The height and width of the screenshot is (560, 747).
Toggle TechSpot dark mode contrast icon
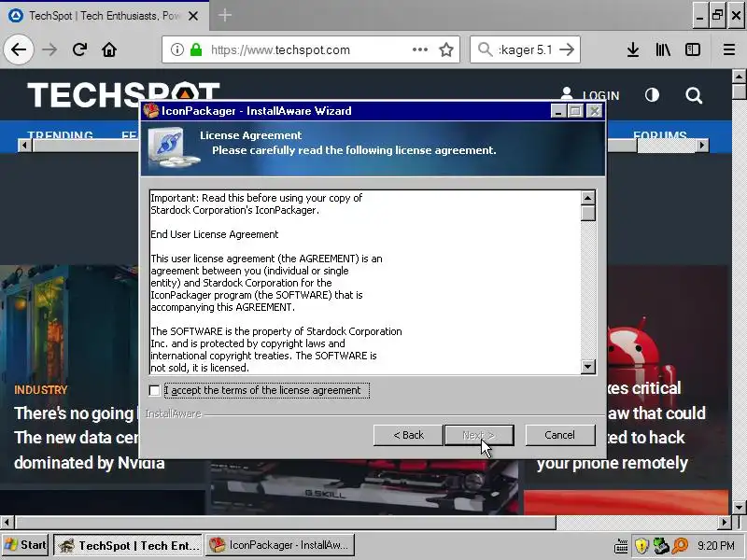652,95
